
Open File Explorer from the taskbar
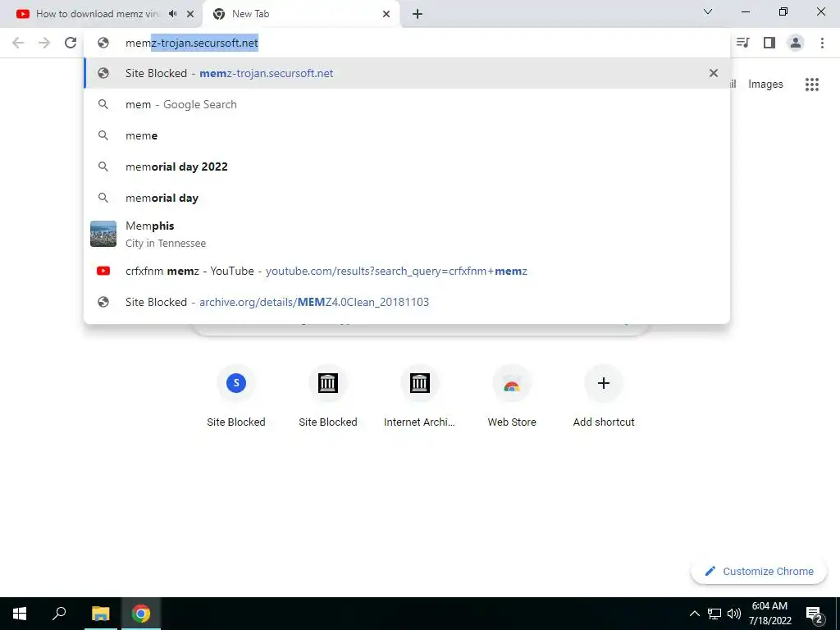[x=100, y=614]
